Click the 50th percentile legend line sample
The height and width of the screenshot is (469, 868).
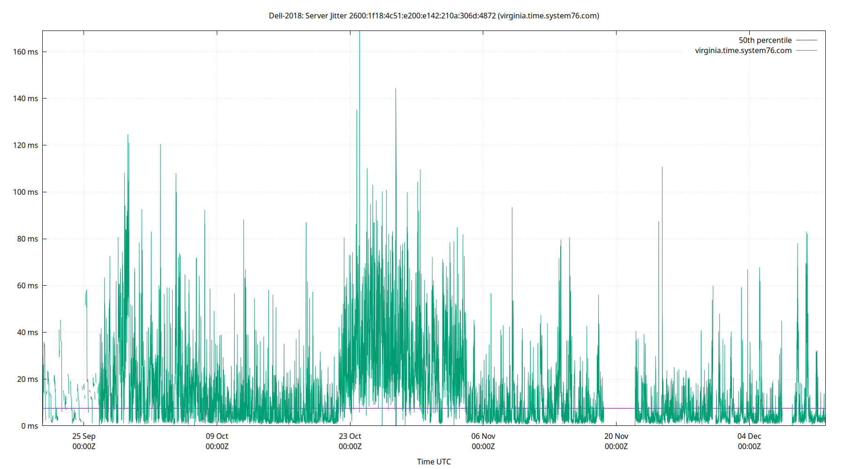pos(806,40)
